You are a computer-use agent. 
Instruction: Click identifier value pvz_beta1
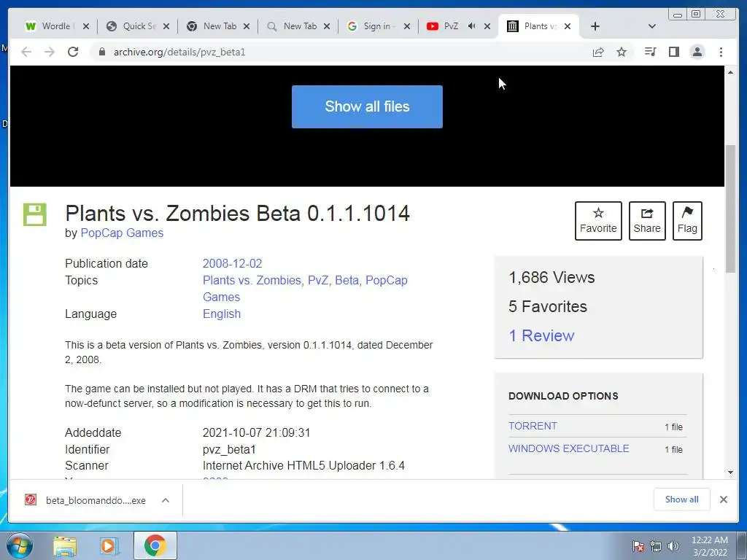click(x=229, y=449)
